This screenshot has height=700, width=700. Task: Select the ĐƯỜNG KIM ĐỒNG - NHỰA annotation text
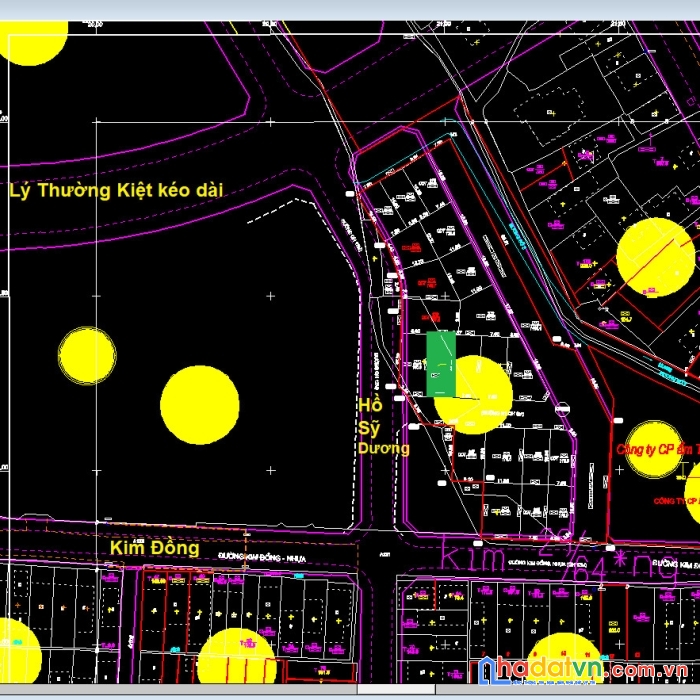[262, 557]
